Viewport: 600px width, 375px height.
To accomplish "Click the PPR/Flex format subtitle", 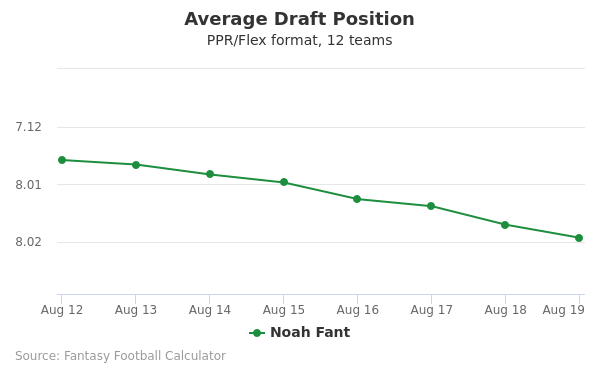I will 300,40.
